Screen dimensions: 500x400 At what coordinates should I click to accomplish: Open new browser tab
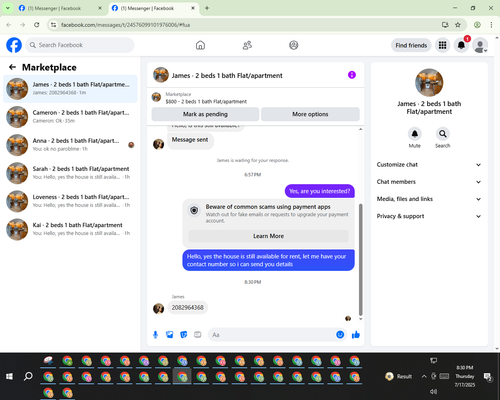click(207, 8)
